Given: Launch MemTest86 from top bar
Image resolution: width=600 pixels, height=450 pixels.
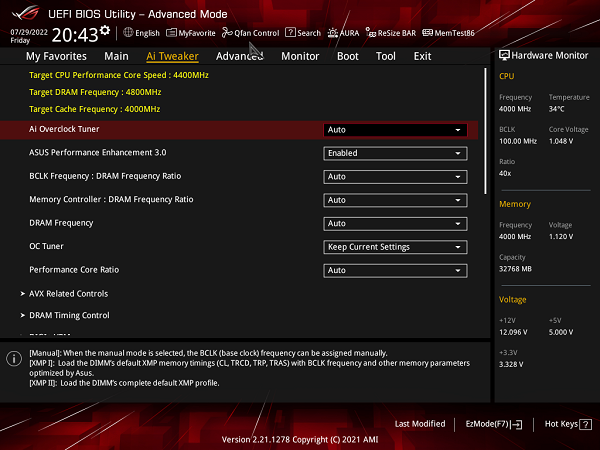Looking at the screenshot, I should pyautogui.click(x=448, y=33).
